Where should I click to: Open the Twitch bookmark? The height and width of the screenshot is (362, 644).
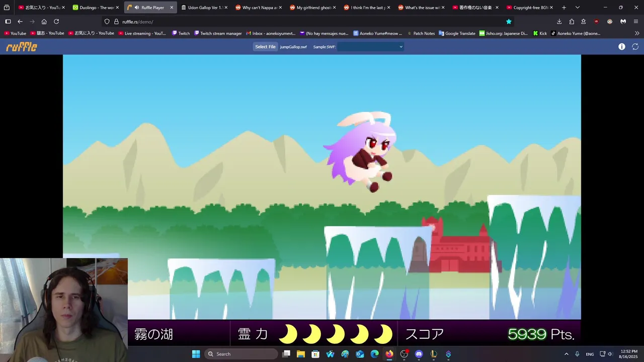[181, 33]
